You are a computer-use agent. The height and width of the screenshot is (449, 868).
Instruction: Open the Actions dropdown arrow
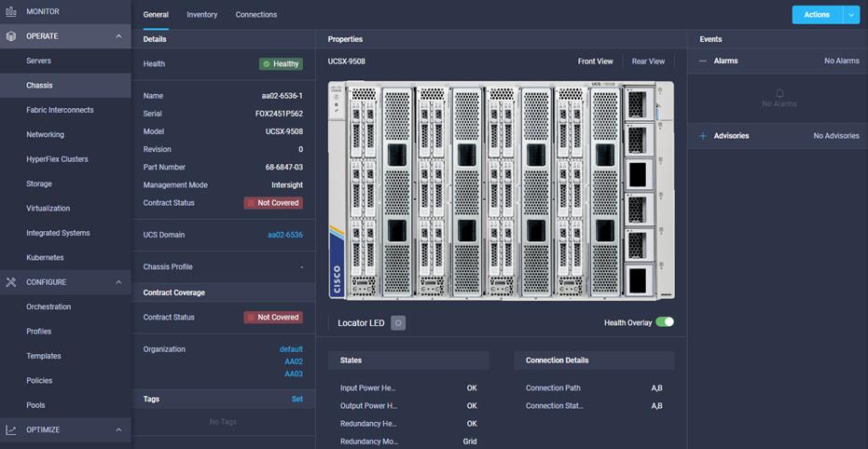[851, 15]
